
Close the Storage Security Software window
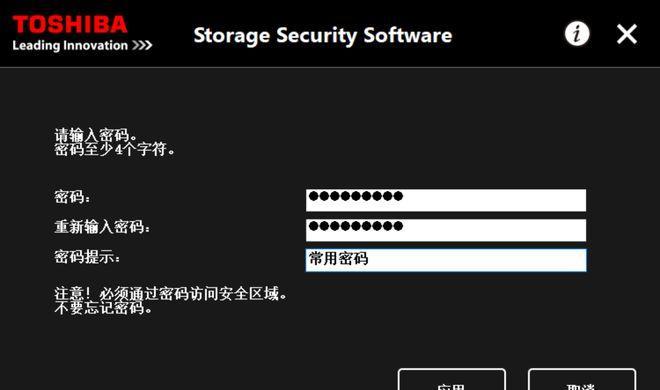[627, 34]
